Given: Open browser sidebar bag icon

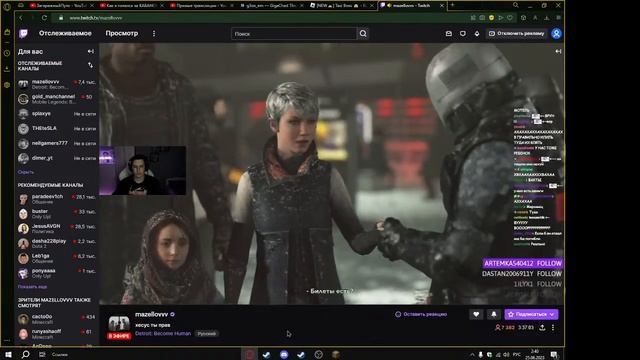Looking at the screenshot, I should (x=7, y=32).
